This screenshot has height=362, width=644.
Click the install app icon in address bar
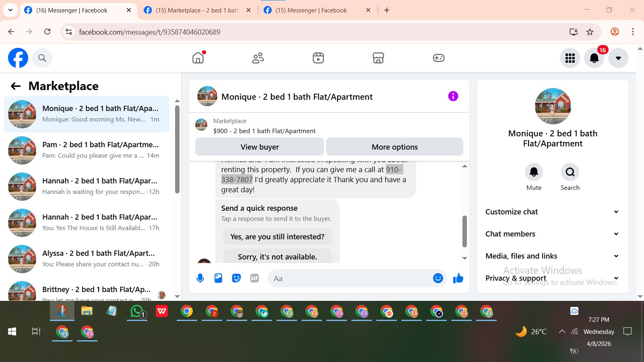574,32
